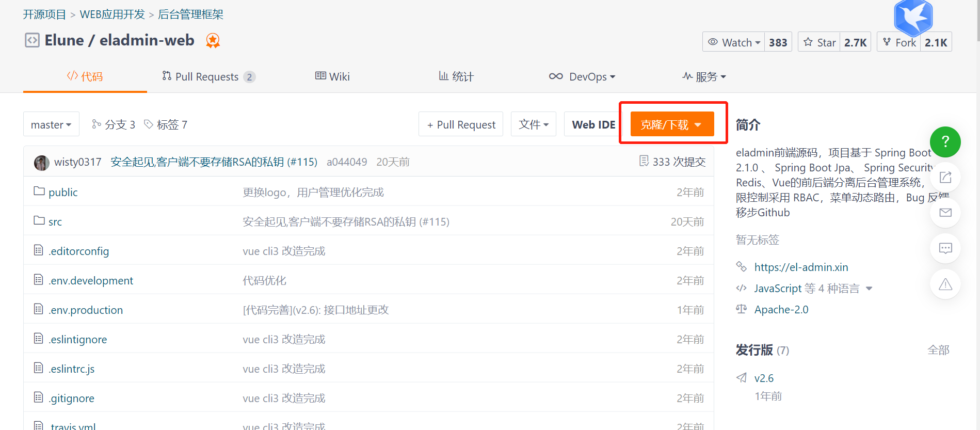
Task: Click the [代码完善](v2.6): 接口地址更改 commit message
Action: [x=316, y=310]
